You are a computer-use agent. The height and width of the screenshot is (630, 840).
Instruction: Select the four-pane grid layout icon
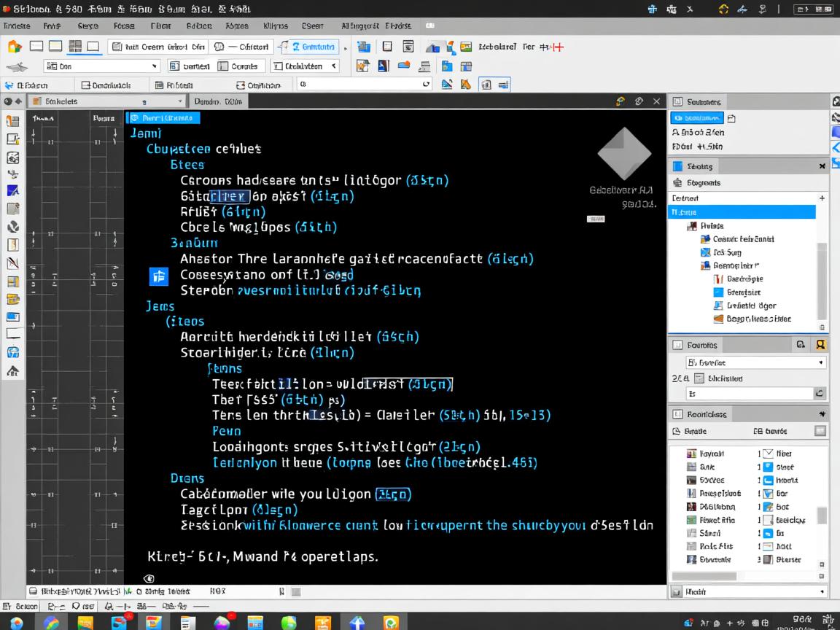[x=74, y=47]
